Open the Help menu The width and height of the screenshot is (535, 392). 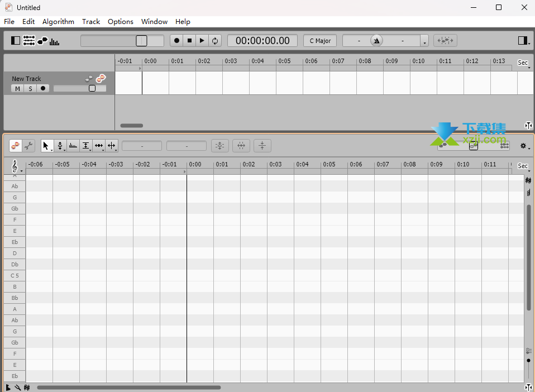pyautogui.click(x=183, y=21)
